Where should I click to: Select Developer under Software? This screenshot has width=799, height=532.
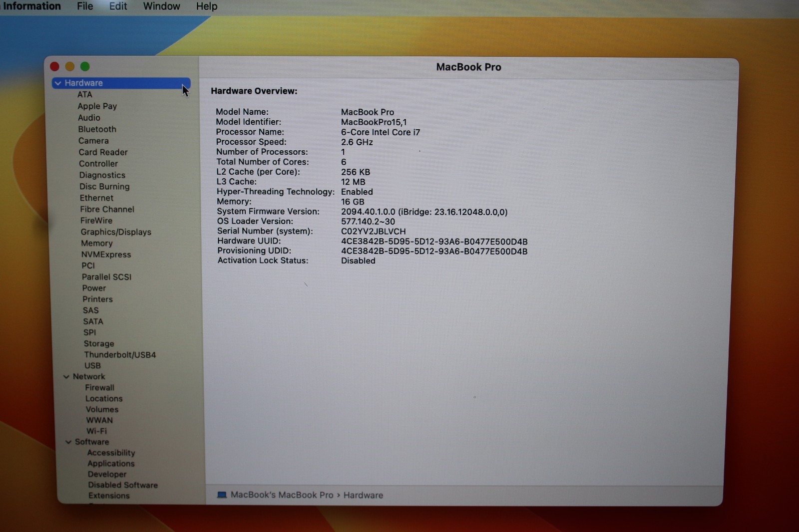click(x=107, y=475)
